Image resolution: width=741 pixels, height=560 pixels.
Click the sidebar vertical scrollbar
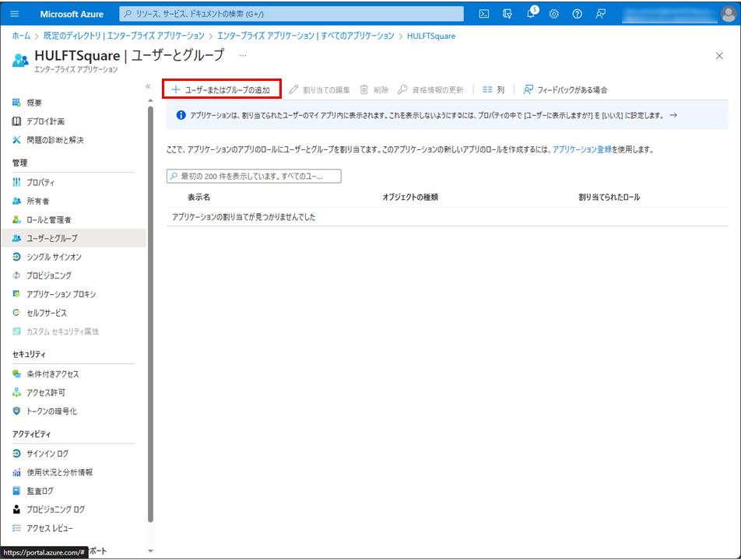tap(151, 311)
